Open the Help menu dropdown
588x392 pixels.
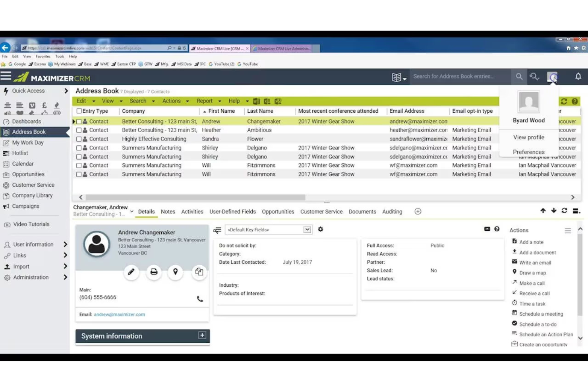(238, 101)
